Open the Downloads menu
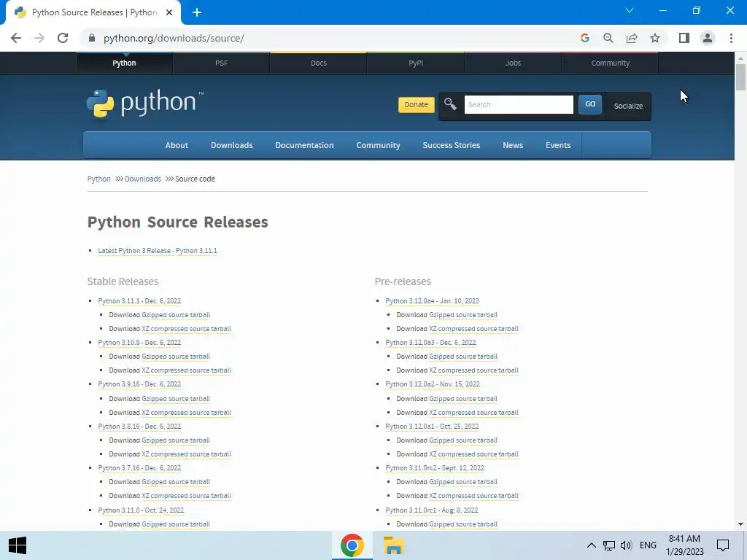This screenshot has width=747, height=560. tap(232, 145)
